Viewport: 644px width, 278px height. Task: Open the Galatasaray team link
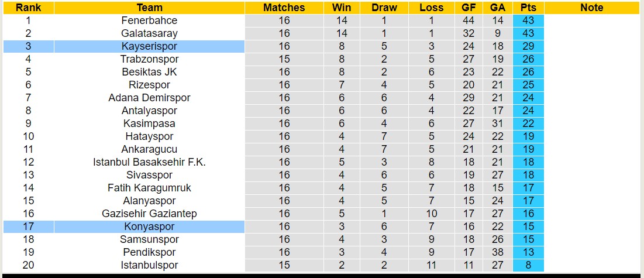(149, 33)
